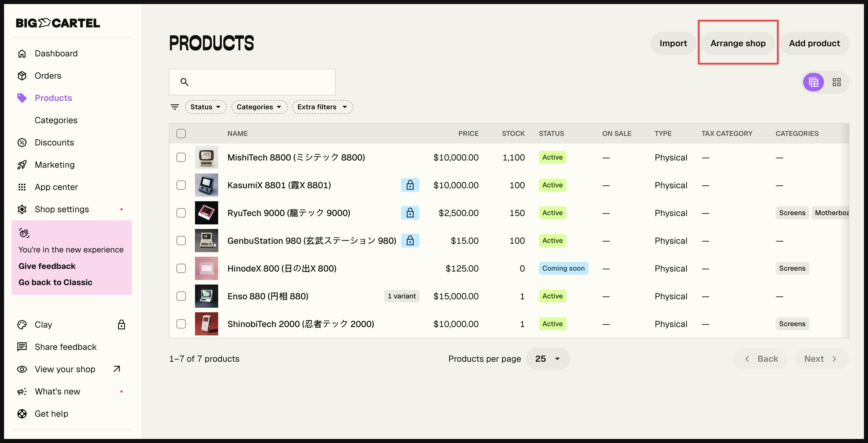
Task: Click the Add product button
Action: 814,43
